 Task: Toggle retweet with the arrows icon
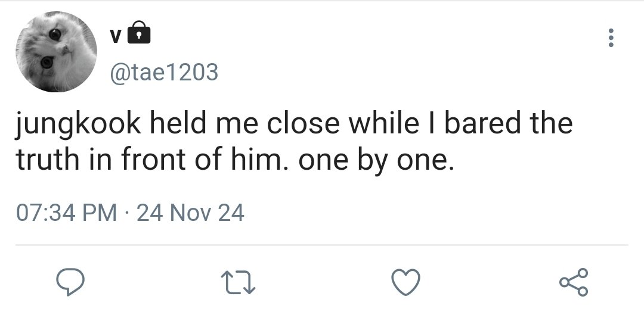point(238,282)
